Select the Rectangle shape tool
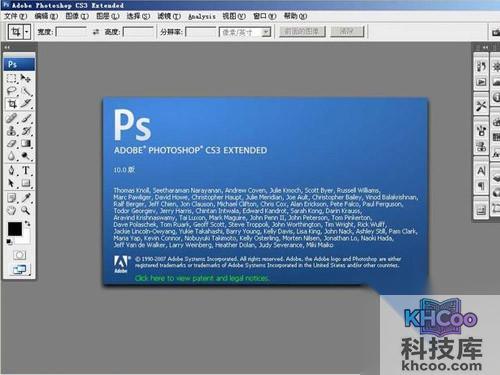The height and width of the screenshot is (375, 500). coord(26,183)
